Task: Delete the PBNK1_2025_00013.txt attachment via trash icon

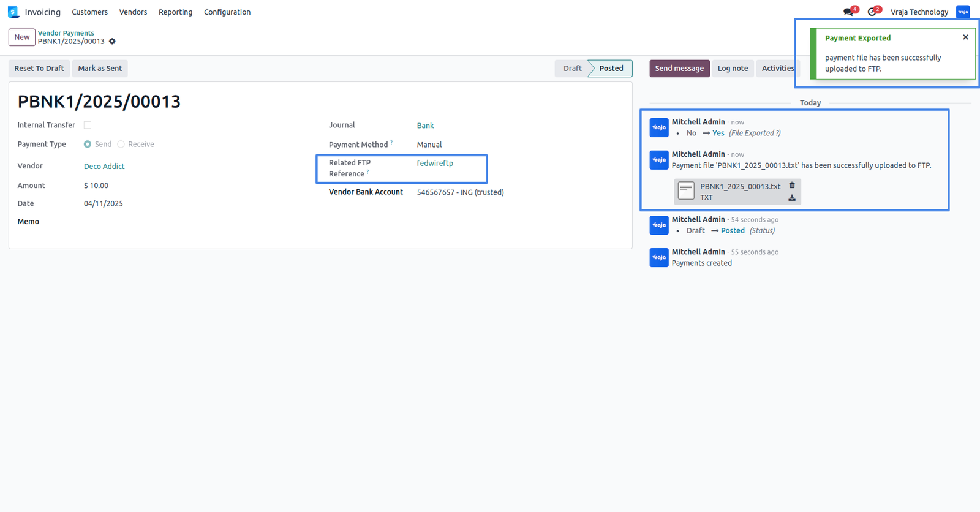Action: (x=792, y=185)
